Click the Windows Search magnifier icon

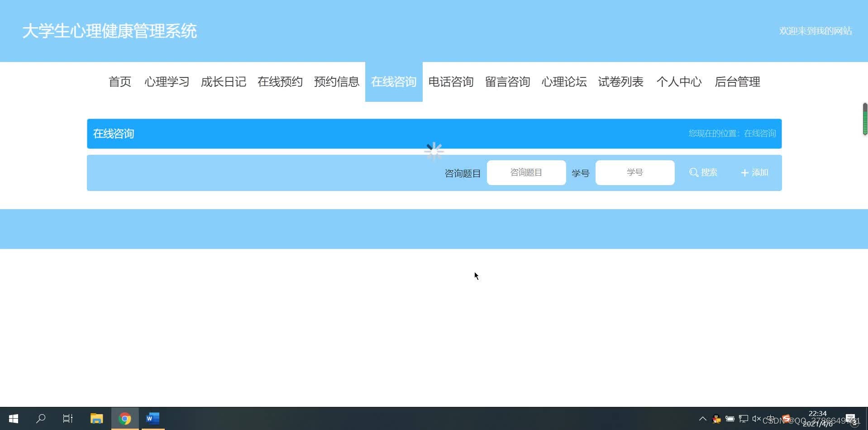41,418
